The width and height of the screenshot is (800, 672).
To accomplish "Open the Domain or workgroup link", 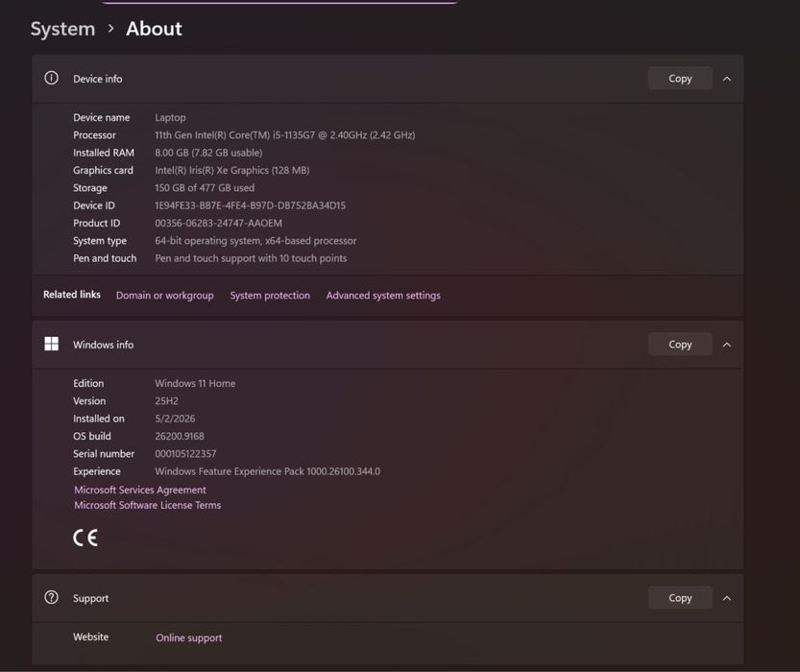I will click(165, 296).
